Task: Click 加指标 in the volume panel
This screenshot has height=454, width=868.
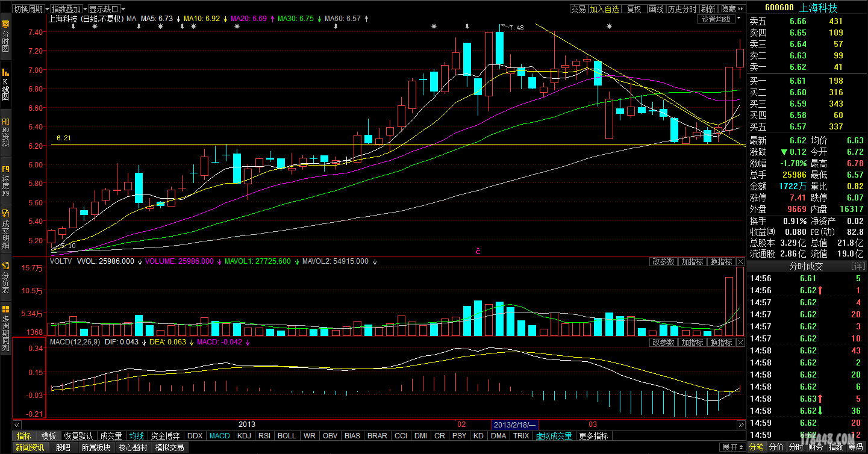Action: 692,262
